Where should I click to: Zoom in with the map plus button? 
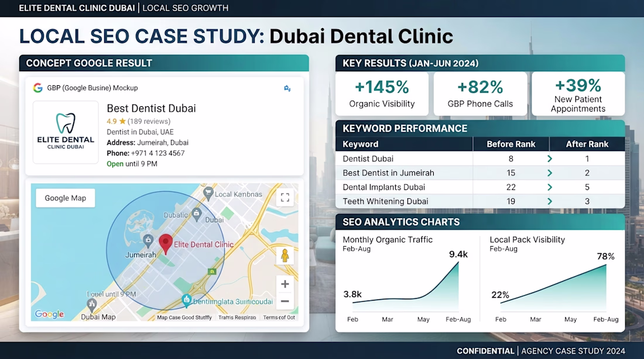point(285,284)
